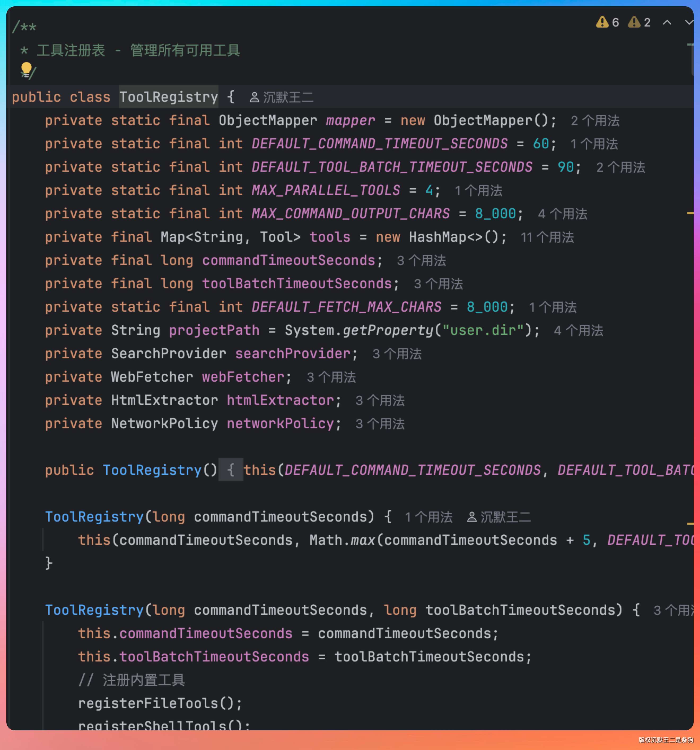This screenshot has width=700, height=750.
Task: Click the yellow lightbulb quick-fix icon
Action: (x=26, y=69)
